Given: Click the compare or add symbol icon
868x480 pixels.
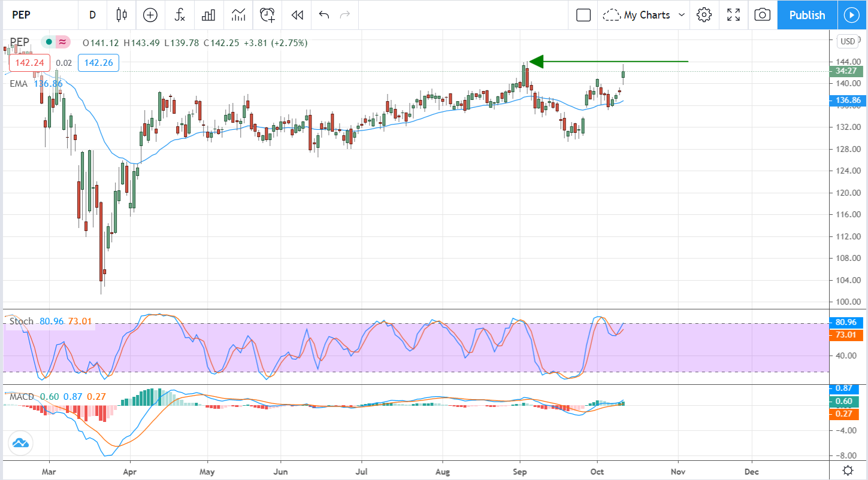Looking at the screenshot, I should 150,15.
